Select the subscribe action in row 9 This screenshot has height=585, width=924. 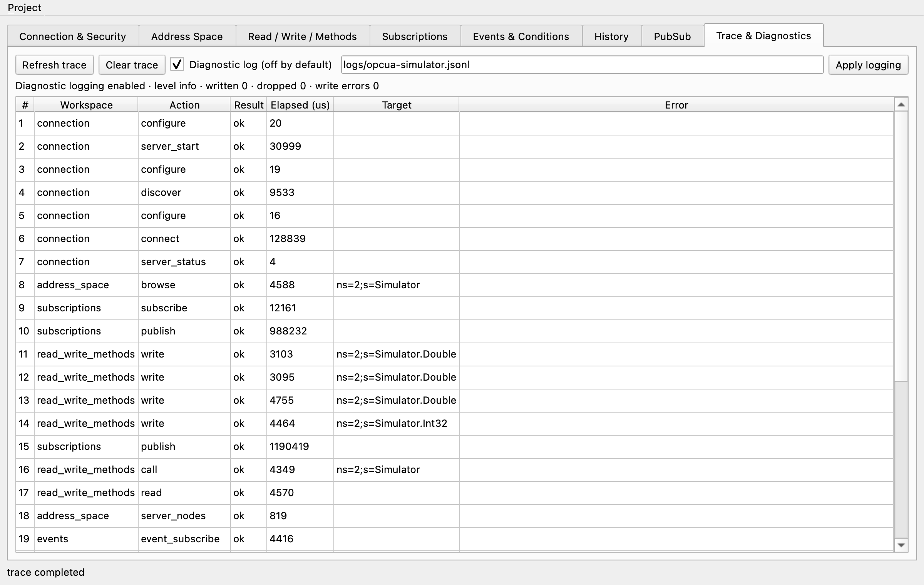184,308
